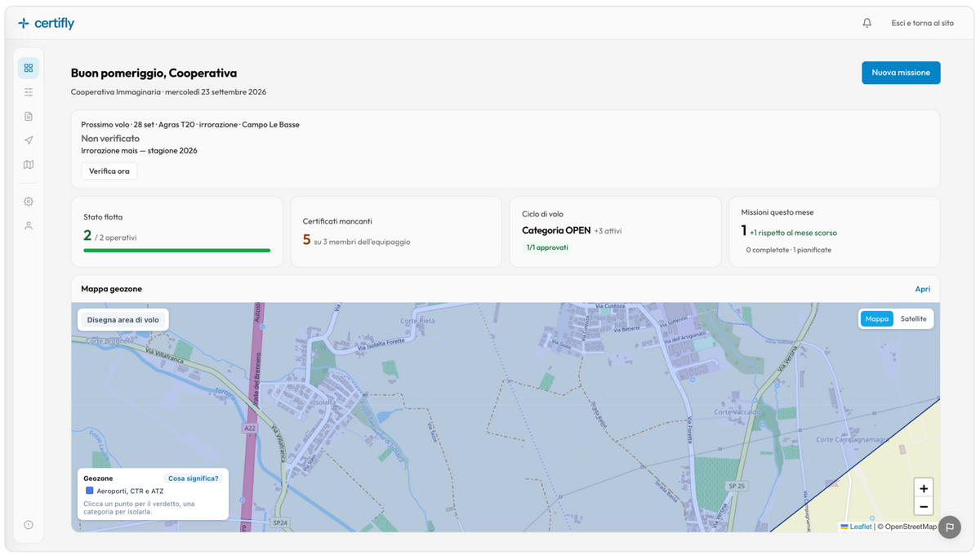
Task: Click the Cosa significa? link
Action: click(193, 478)
